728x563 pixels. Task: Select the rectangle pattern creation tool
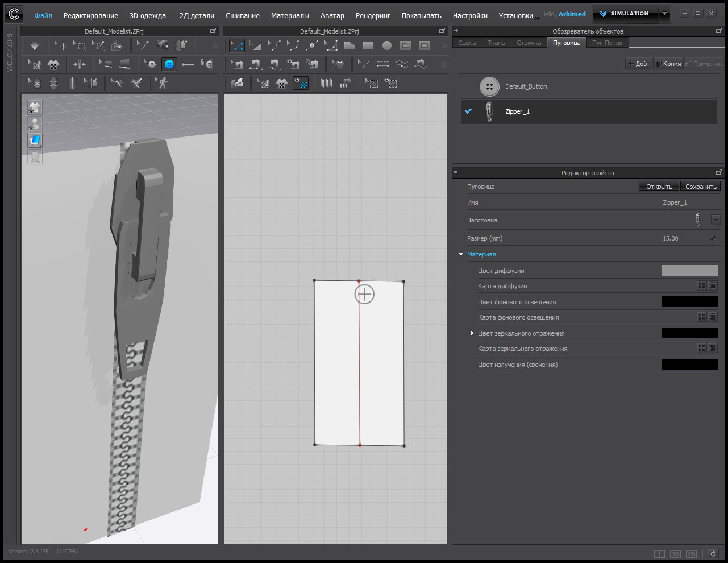click(368, 45)
